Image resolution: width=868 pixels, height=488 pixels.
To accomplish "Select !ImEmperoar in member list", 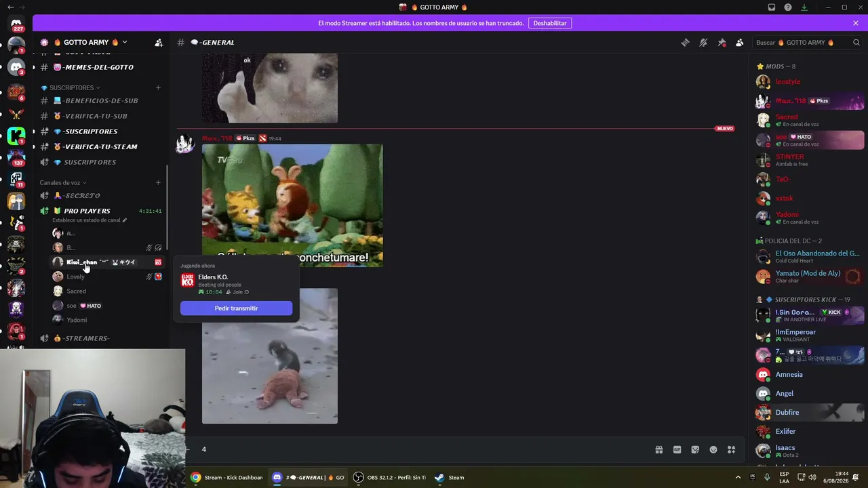I will click(x=810, y=335).
